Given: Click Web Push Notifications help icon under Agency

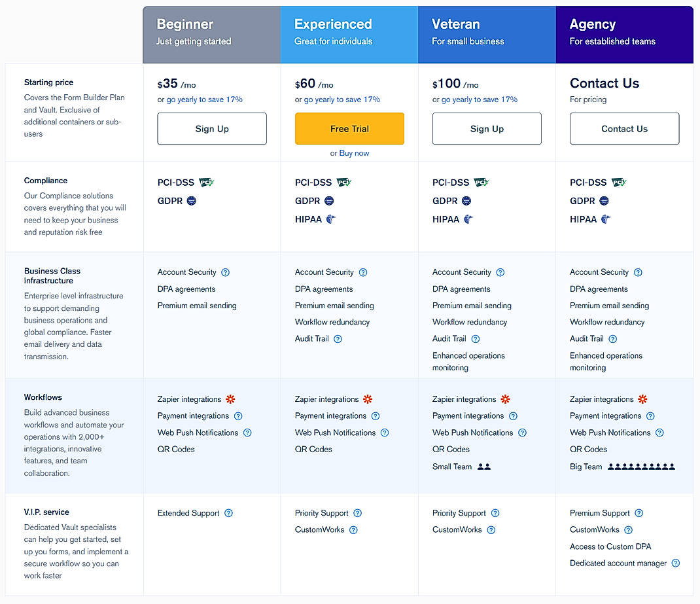Looking at the screenshot, I should [659, 433].
